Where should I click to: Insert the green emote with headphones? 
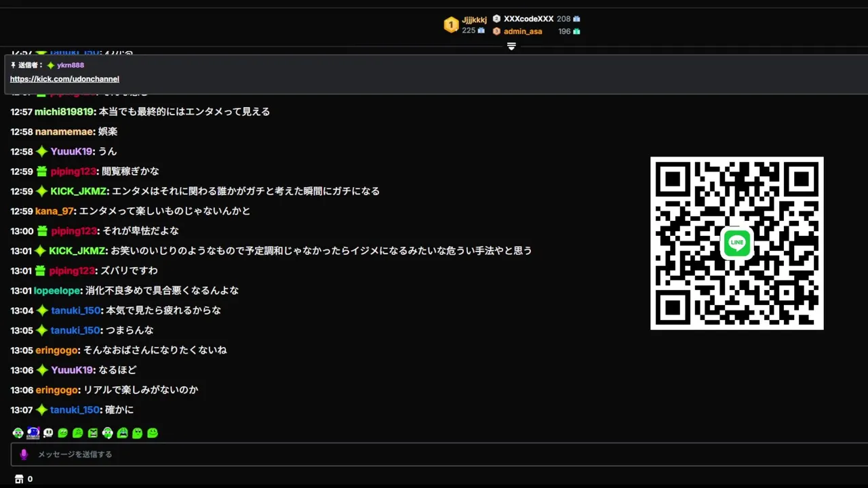pyautogui.click(x=108, y=432)
